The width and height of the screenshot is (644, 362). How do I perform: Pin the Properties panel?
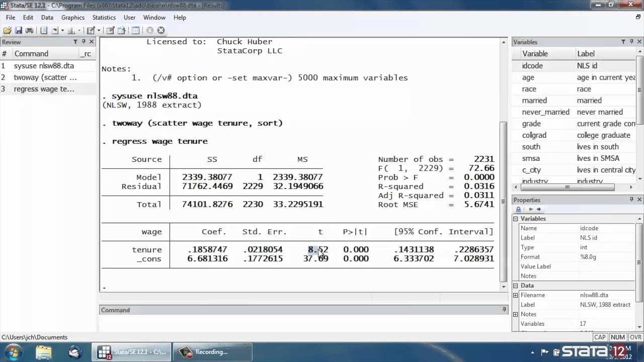click(x=631, y=200)
